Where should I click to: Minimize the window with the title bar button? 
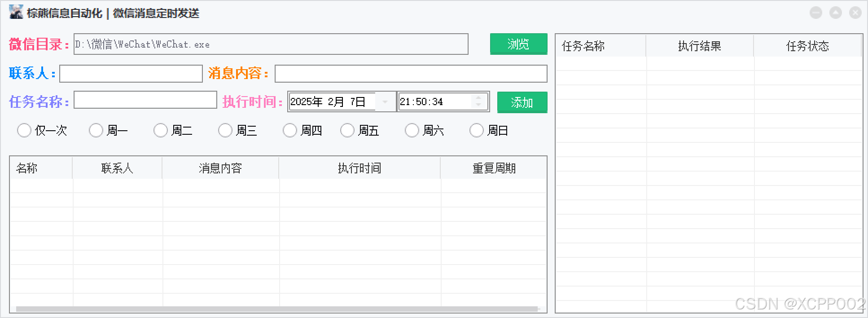point(816,13)
